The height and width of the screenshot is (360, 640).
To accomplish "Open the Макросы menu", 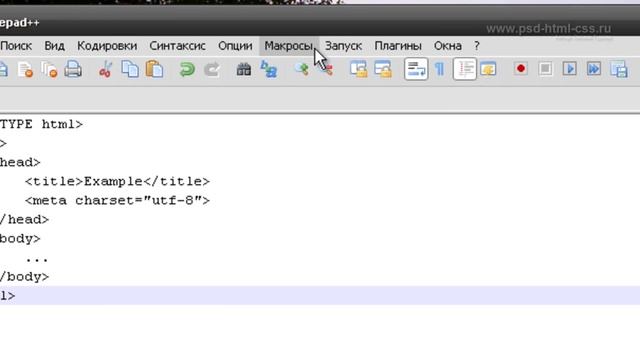I will point(289,46).
